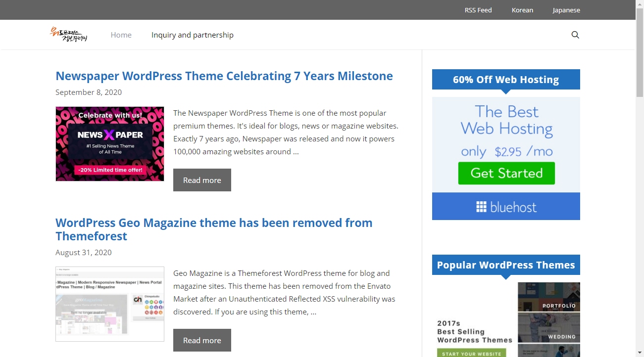Open the Newspaper theme promo thumbnail
Screen dimensions: 644x357
tap(110, 144)
